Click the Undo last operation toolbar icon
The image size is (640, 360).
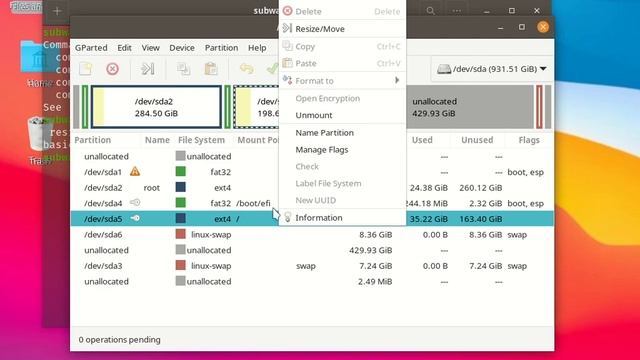point(246,69)
